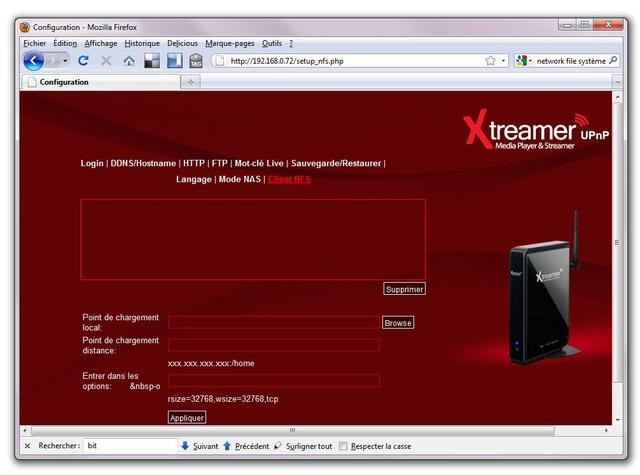Click inside the NFS mounts list box
Screen dimensions: 640x475
click(x=253, y=240)
